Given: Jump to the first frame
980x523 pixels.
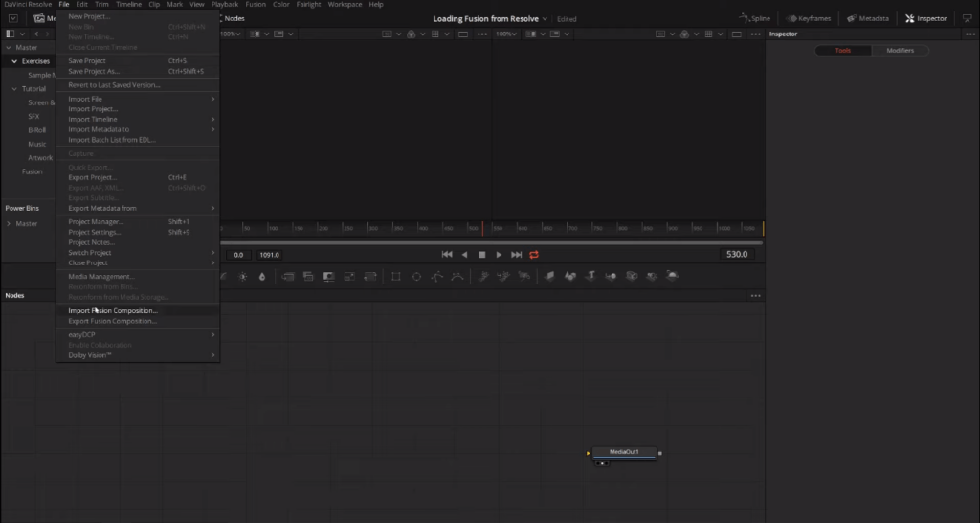Looking at the screenshot, I should 447,255.
